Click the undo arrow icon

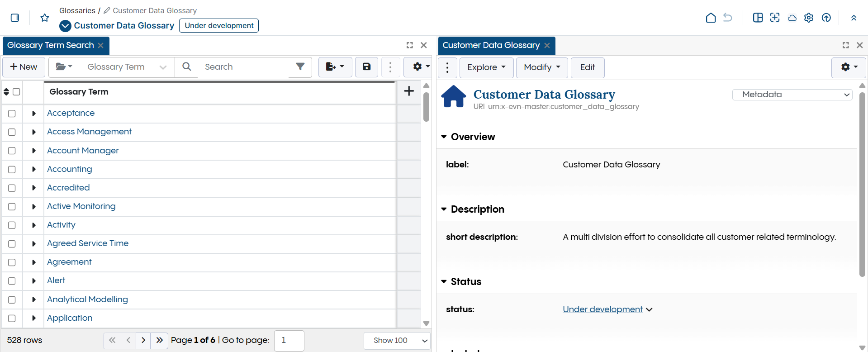[x=728, y=18]
